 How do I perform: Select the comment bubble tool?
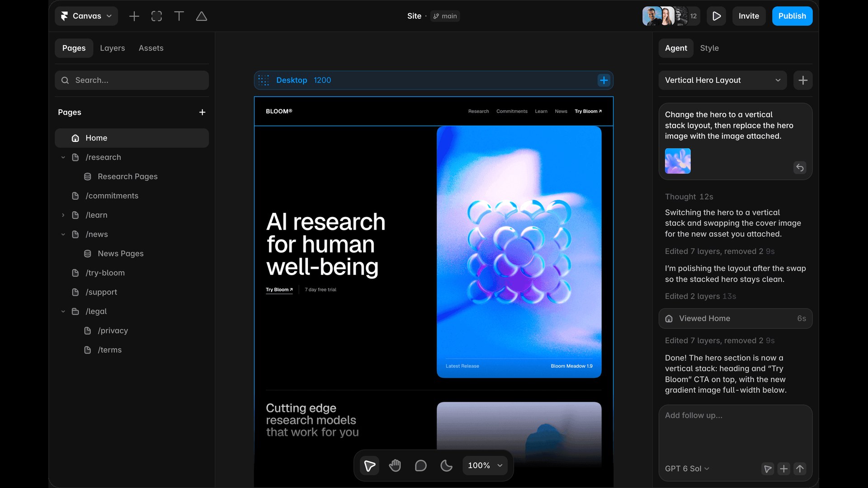[x=420, y=465]
